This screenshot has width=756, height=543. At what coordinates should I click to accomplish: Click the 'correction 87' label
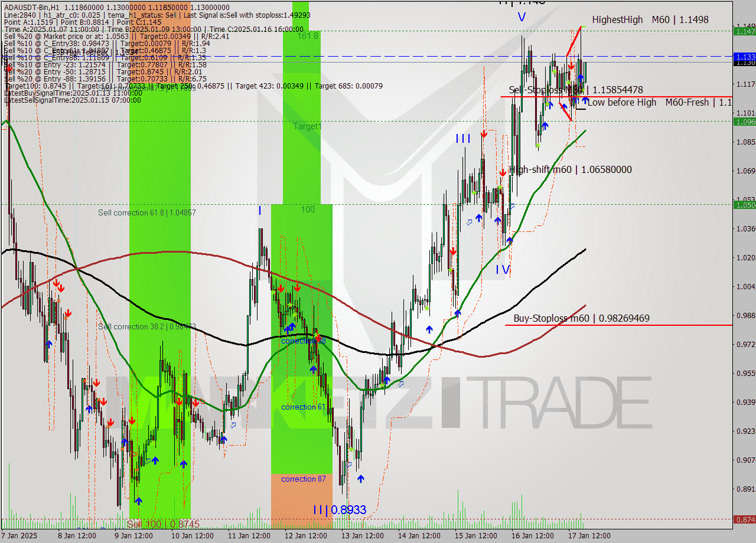click(x=303, y=479)
